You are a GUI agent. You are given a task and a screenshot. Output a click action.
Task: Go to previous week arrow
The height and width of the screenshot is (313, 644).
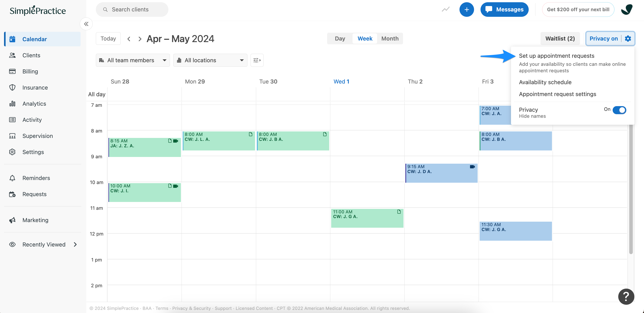click(129, 39)
